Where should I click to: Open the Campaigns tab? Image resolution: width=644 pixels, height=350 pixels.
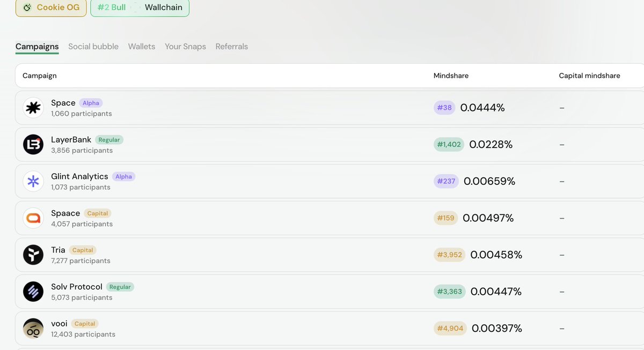[37, 47]
